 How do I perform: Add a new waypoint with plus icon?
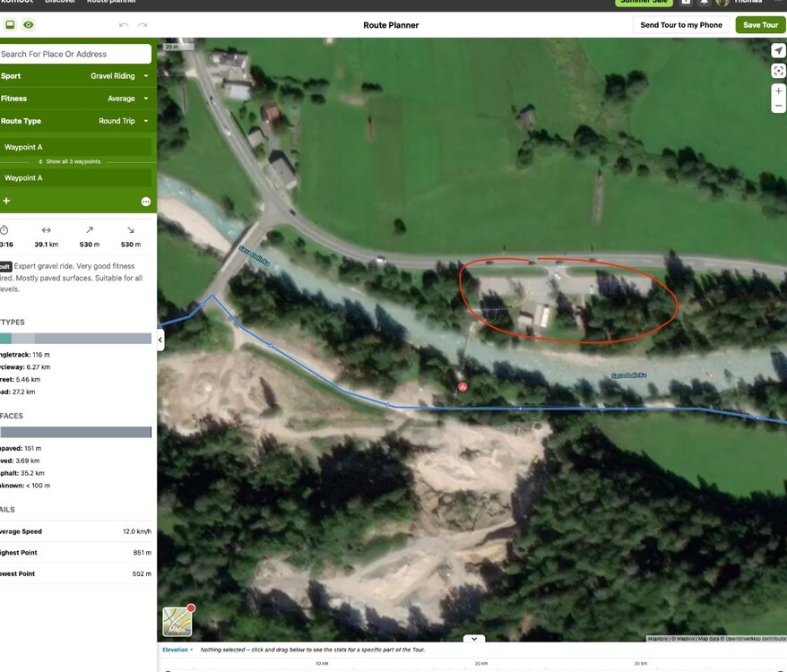tap(6, 202)
